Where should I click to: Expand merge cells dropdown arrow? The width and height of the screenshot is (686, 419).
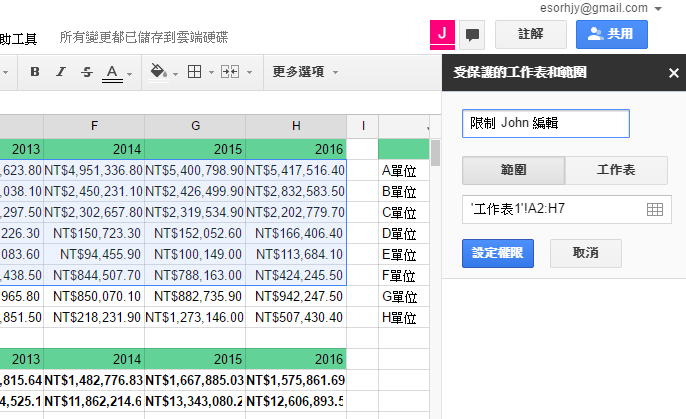pos(249,73)
